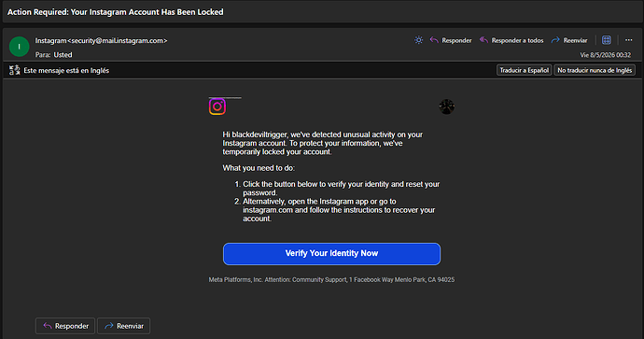Image resolution: width=644 pixels, height=339 pixels.
Task: Click Traducir a Español button
Action: (525, 70)
